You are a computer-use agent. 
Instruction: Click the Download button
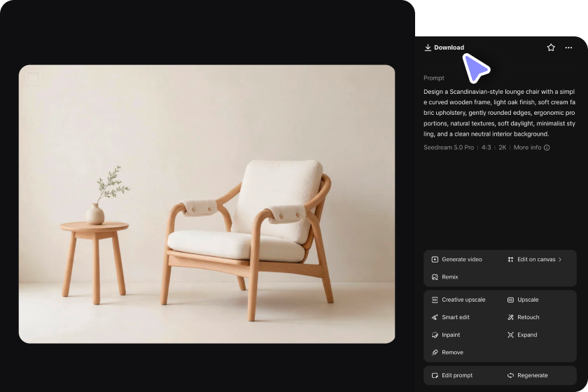click(444, 48)
